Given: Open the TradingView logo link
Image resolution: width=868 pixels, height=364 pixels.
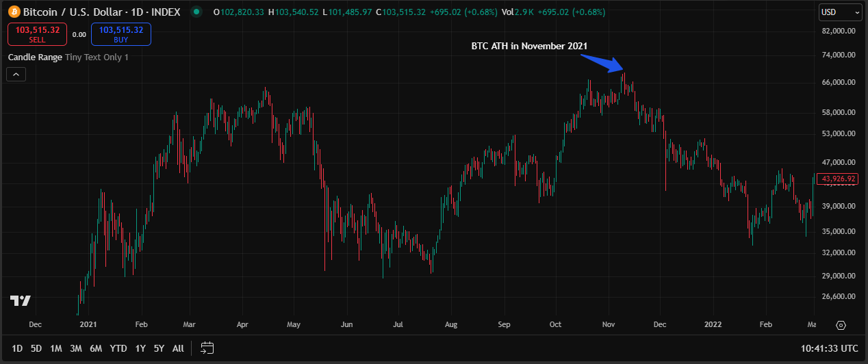Looking at the screenshot, I should point(21,300).
